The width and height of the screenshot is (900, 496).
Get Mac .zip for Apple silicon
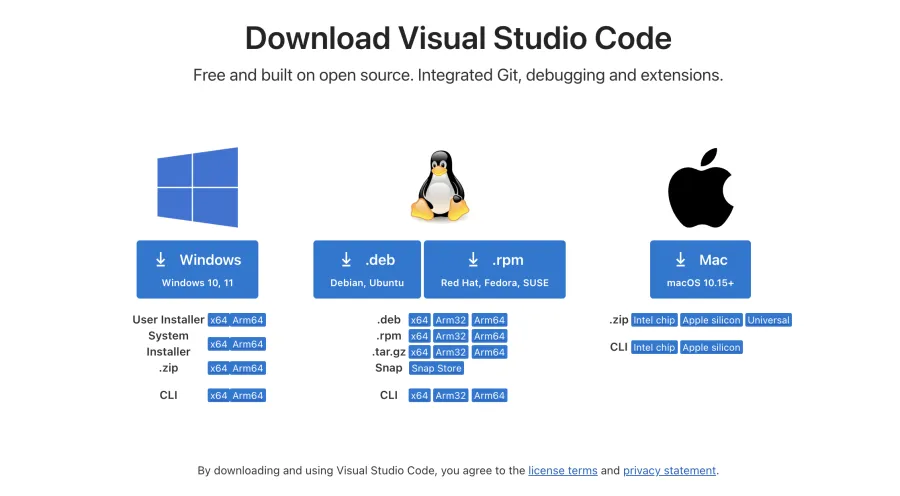click(711, 320)
